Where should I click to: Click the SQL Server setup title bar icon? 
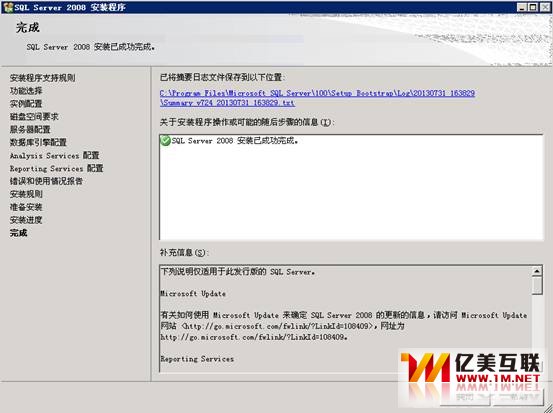[8, 7]
